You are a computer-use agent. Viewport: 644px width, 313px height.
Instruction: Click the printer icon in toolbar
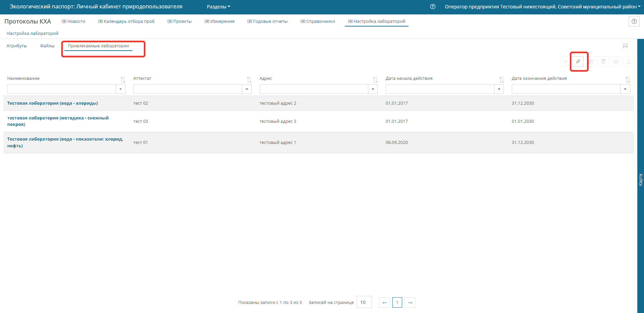tap(616, 61)
